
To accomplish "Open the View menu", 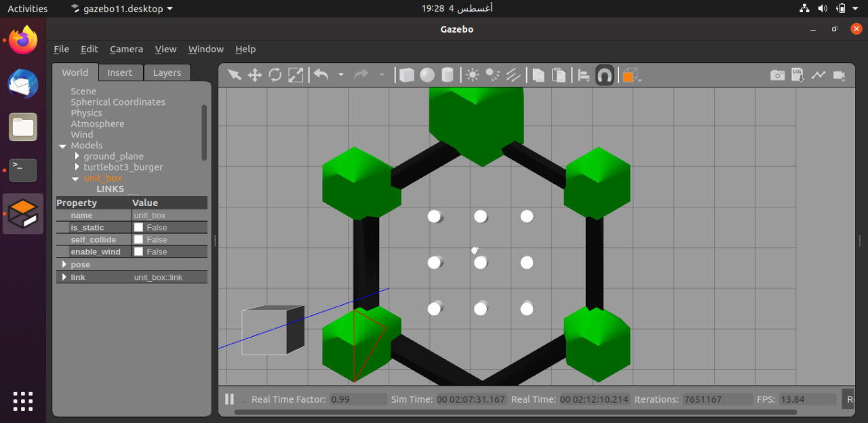I will (165, 49).
